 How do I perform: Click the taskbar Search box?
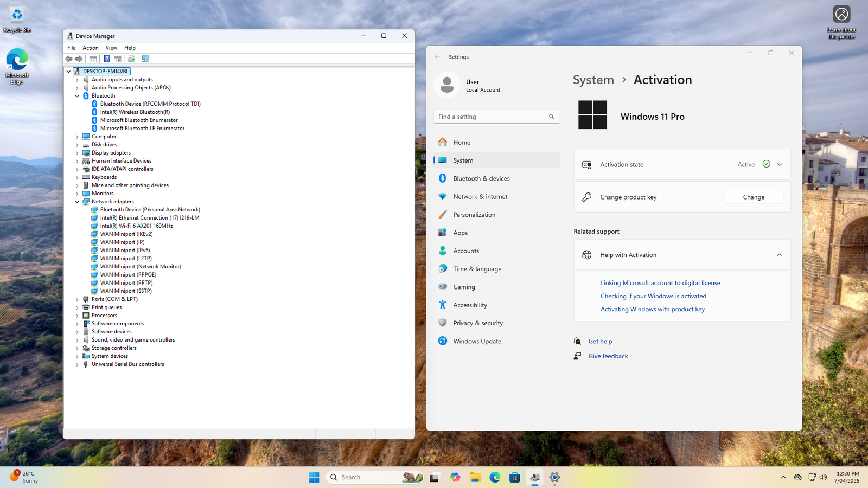(x=374, y=477)
